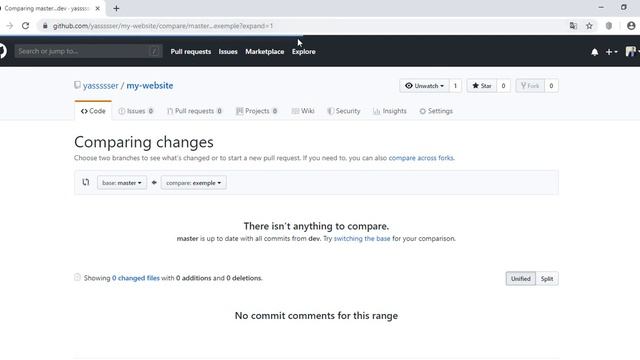Viewport: 640px width, 360px height.
Task: Click the fork count 0
Action: (x=551, y=86)
